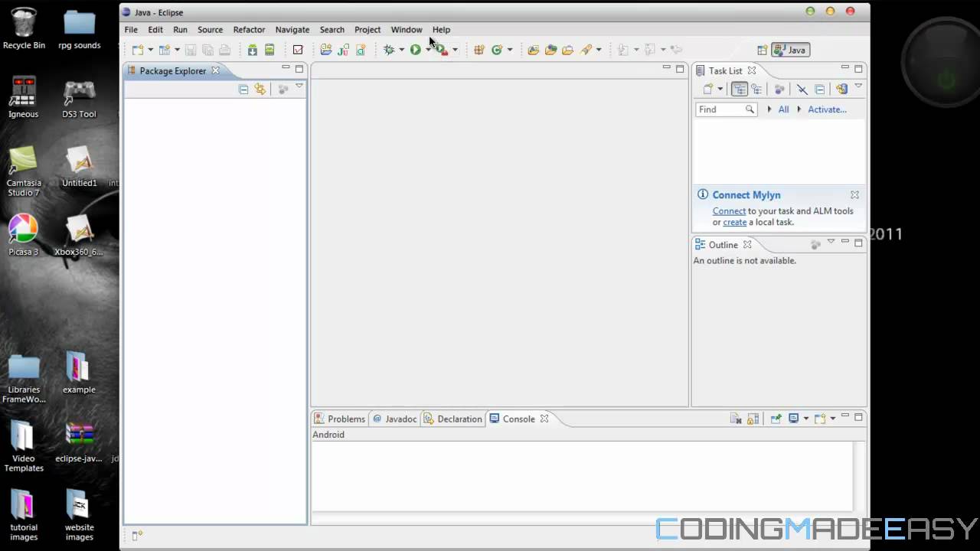Click the Connect link in Mylyn panel
Image resolution: width=980 pixels, height=551 pixels.
click(729, 211)
